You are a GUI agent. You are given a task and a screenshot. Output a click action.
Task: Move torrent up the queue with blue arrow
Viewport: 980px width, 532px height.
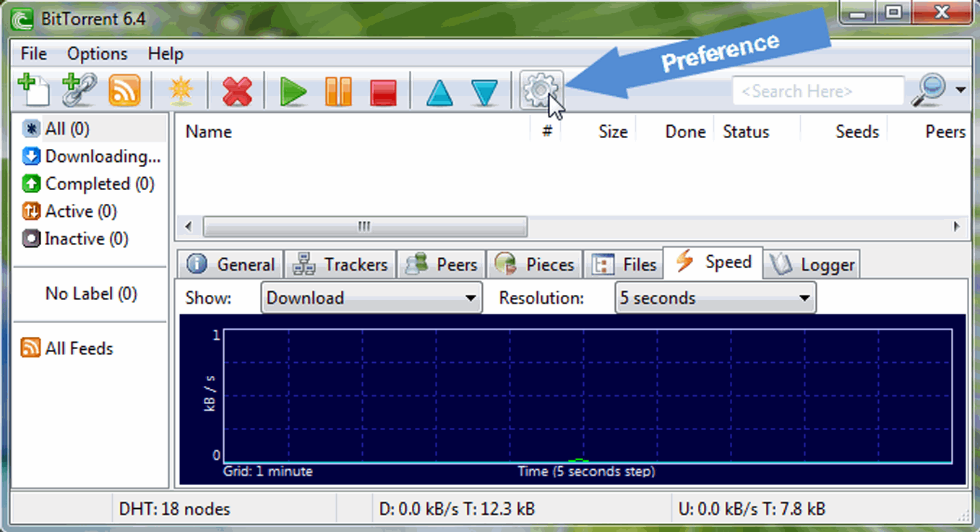pos(439,93)
